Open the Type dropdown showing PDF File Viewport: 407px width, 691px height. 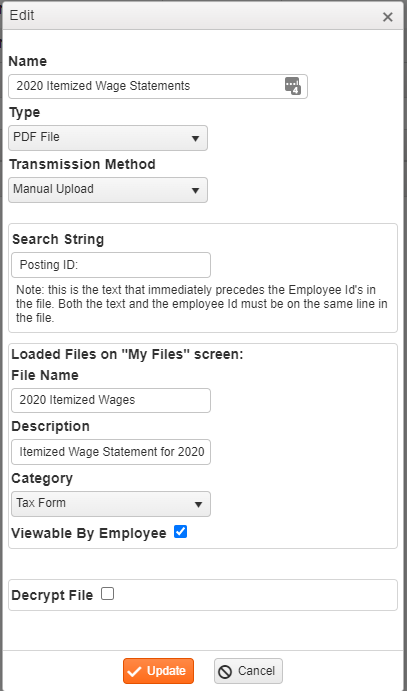[108, 138]
